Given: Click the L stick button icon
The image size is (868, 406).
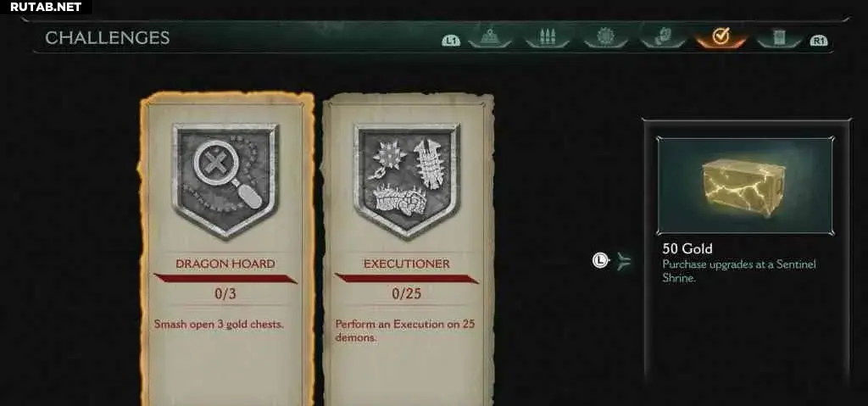Looking at the screenshot, I should [x=601, y=259].
